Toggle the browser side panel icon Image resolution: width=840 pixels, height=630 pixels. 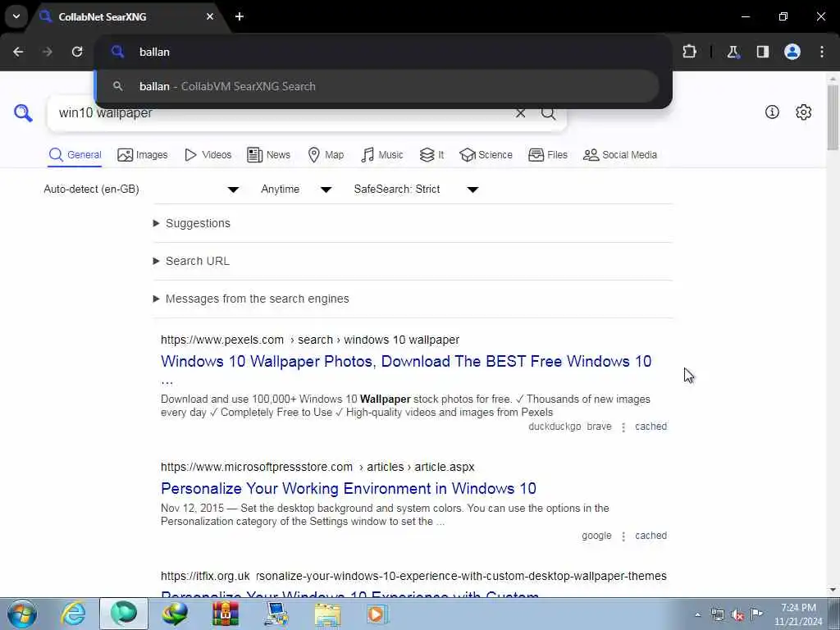coord(763,52)
